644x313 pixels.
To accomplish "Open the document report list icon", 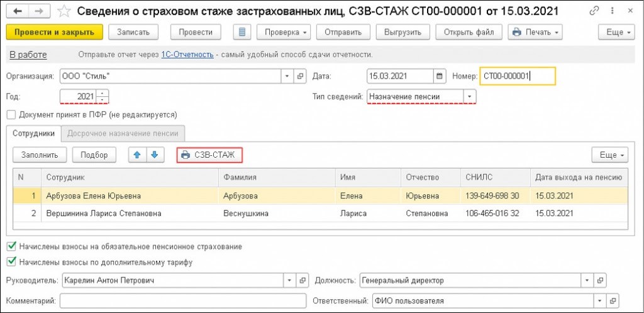I will (242, 32).
